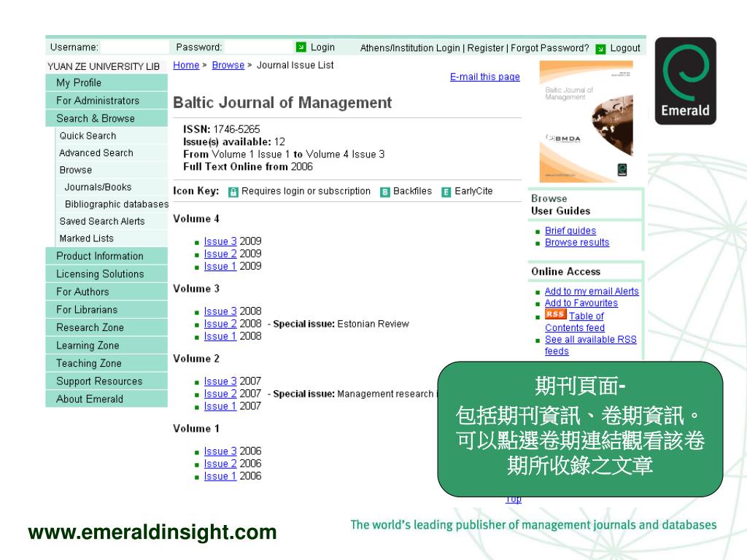Click Add to my email Alerts
747x560 pixels.
[592, 291]
